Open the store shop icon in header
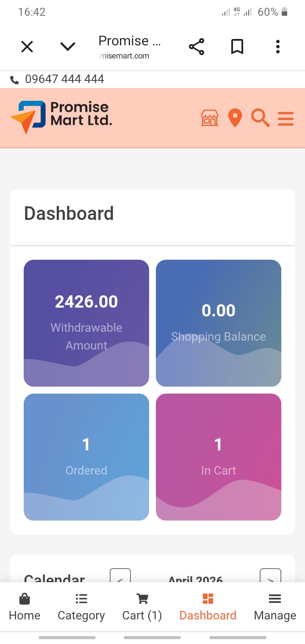 click(x=210, y=118)
